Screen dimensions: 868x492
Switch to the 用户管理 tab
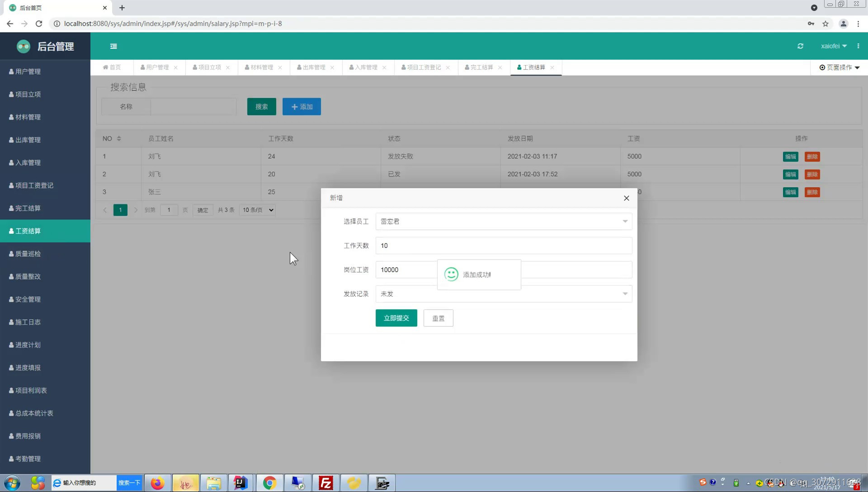click(155, 67)
